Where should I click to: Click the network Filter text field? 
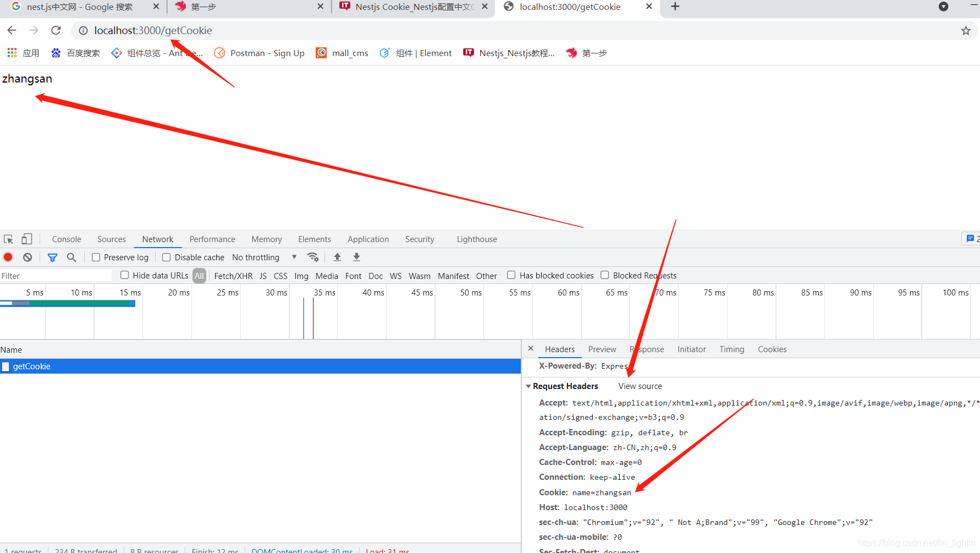pos(56,276)
